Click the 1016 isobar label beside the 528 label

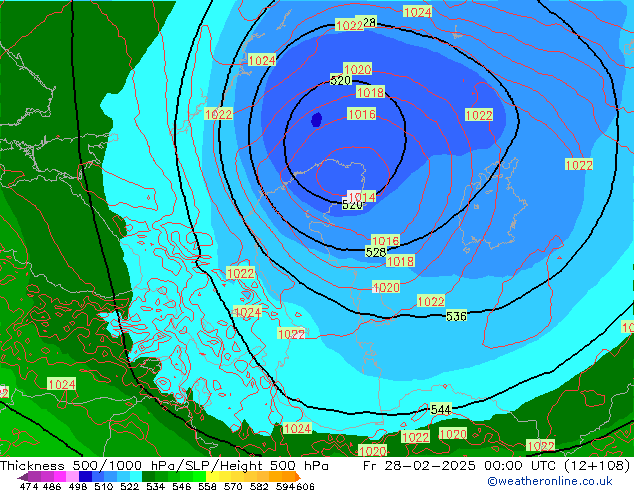click(385, 241)
